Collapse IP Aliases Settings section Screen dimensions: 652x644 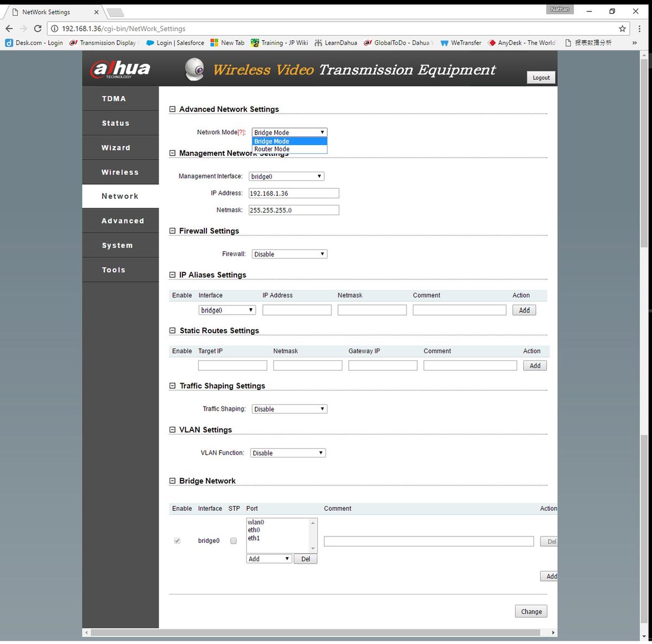click(x=173, y=275)
